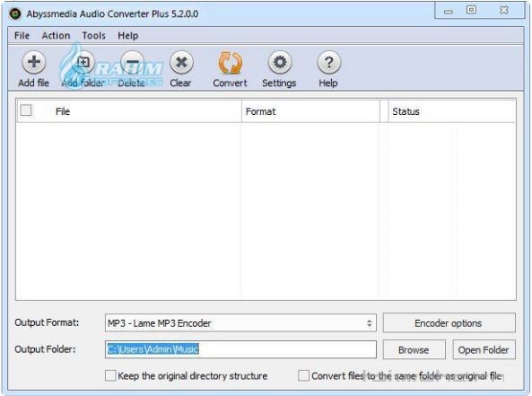532x396 pixels.
Task: Clear the file list with X icon
Action: pos(181,62)
